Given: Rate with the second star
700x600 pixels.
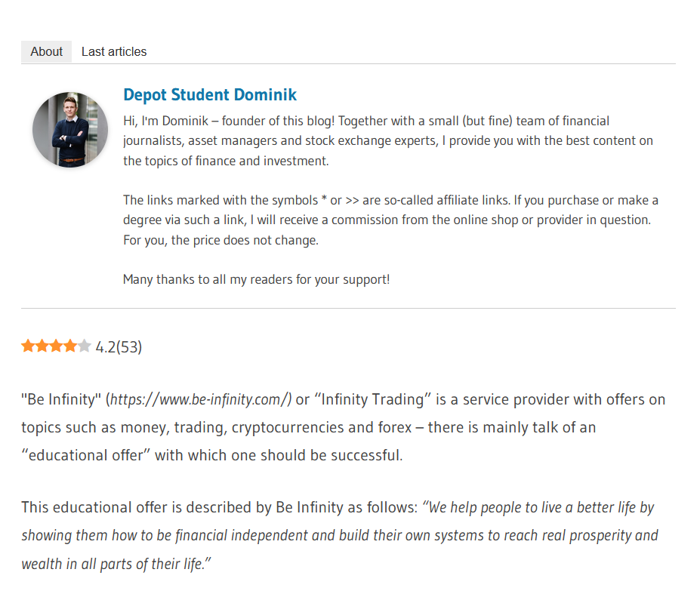Looking at the screenshot, I should (x=42, y=346).
